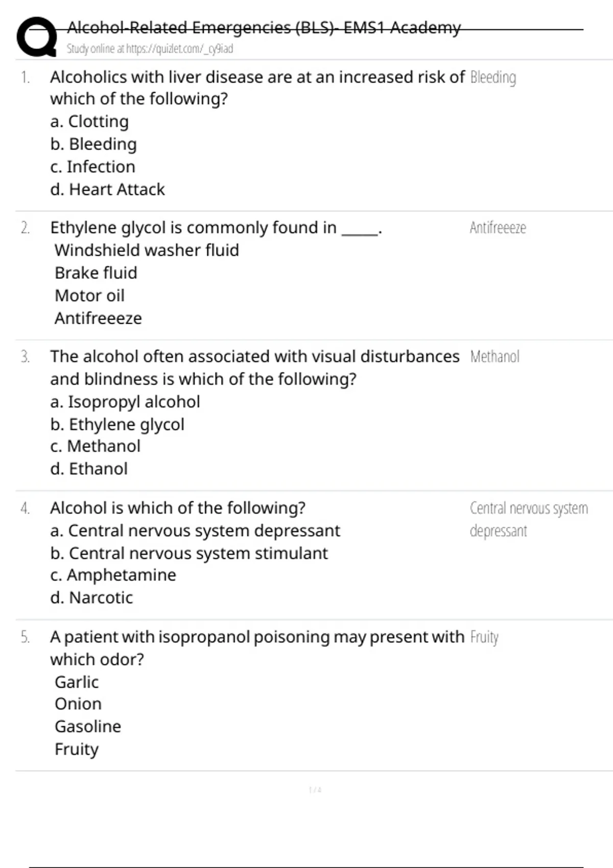Click the 'Fruity' answer in right column
Screen dimensions: 613x868
[x=484, y=637]
